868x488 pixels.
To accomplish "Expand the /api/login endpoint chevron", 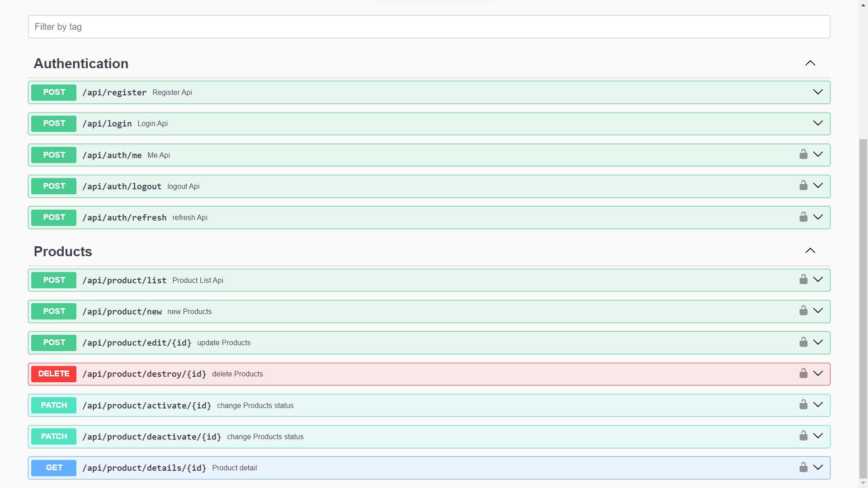I will 818,123.
